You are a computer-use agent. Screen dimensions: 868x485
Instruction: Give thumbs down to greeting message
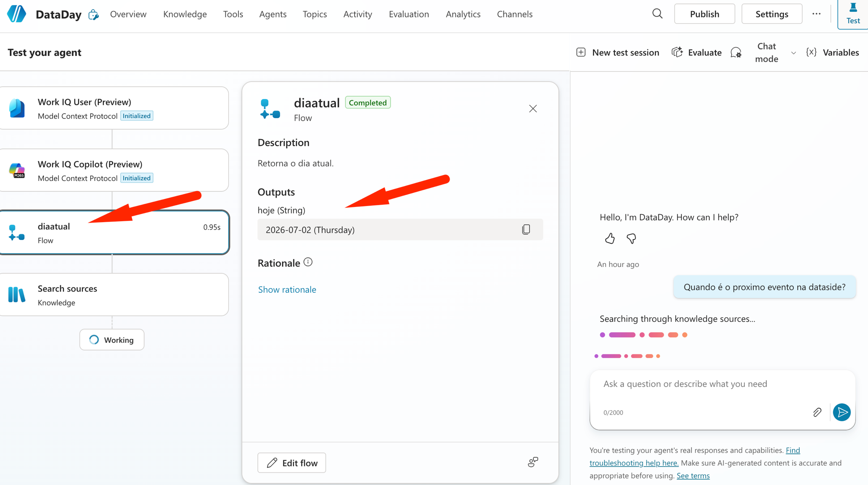(631, 239)
